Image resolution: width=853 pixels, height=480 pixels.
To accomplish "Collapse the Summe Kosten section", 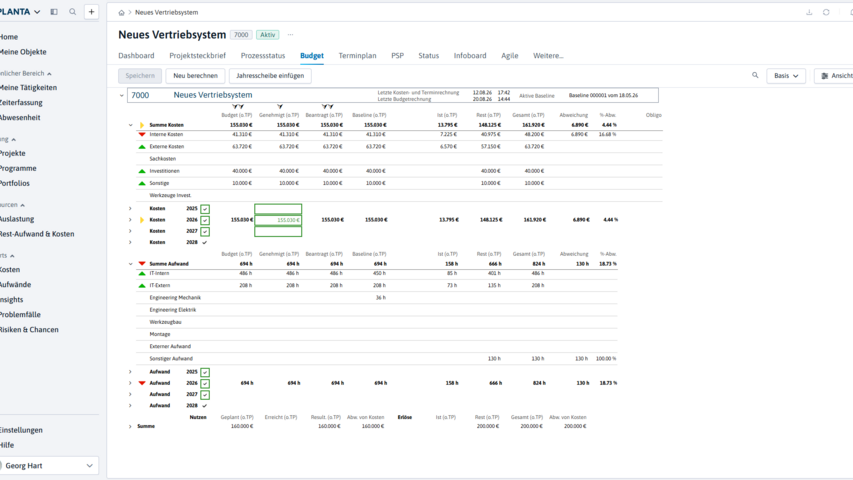I will [x=131, y=125].
